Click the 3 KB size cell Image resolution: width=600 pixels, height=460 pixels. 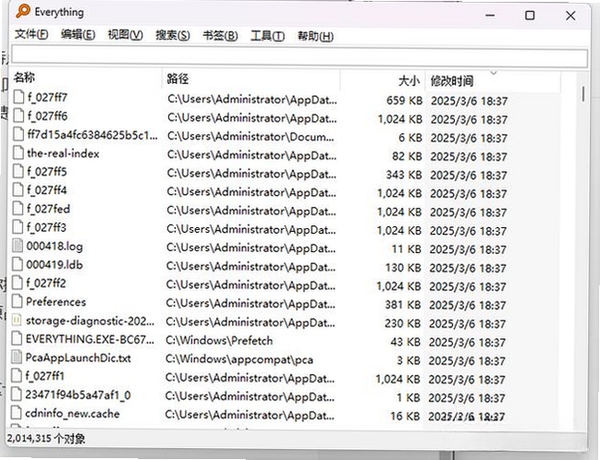(408, 361)
